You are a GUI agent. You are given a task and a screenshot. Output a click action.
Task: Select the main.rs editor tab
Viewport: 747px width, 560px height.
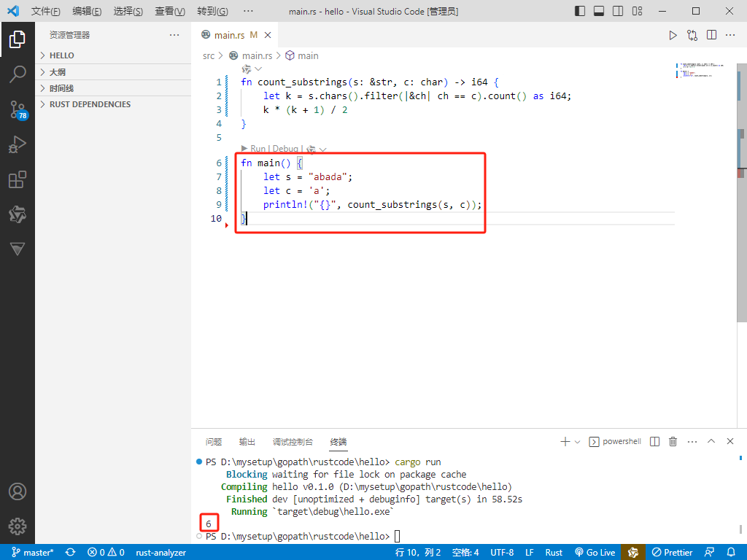[x=229, y=35]
